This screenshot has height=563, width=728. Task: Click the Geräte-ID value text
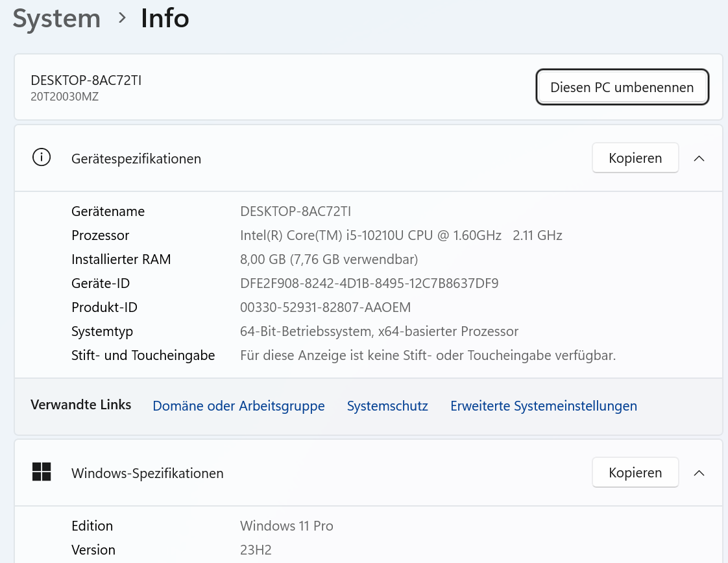tap(369, 283)
